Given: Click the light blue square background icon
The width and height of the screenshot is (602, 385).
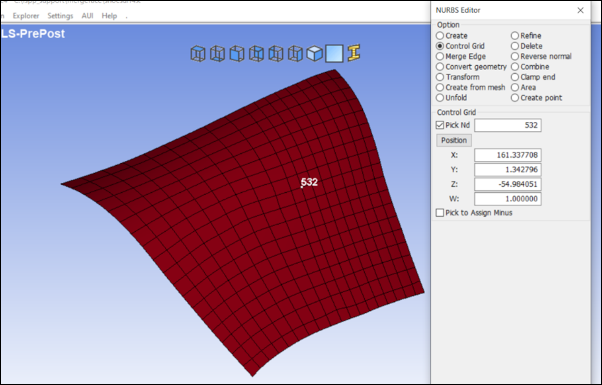Looking at the screenshot, I should [334, 53].
